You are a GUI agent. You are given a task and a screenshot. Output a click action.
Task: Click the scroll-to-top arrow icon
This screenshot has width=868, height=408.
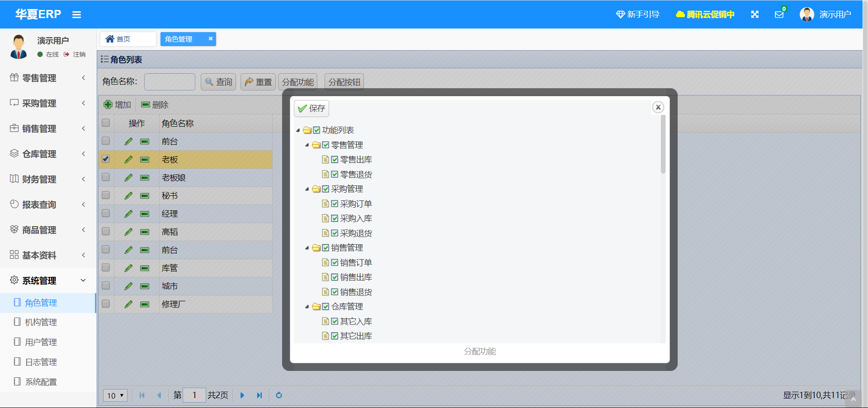click(x=853, y=399)
